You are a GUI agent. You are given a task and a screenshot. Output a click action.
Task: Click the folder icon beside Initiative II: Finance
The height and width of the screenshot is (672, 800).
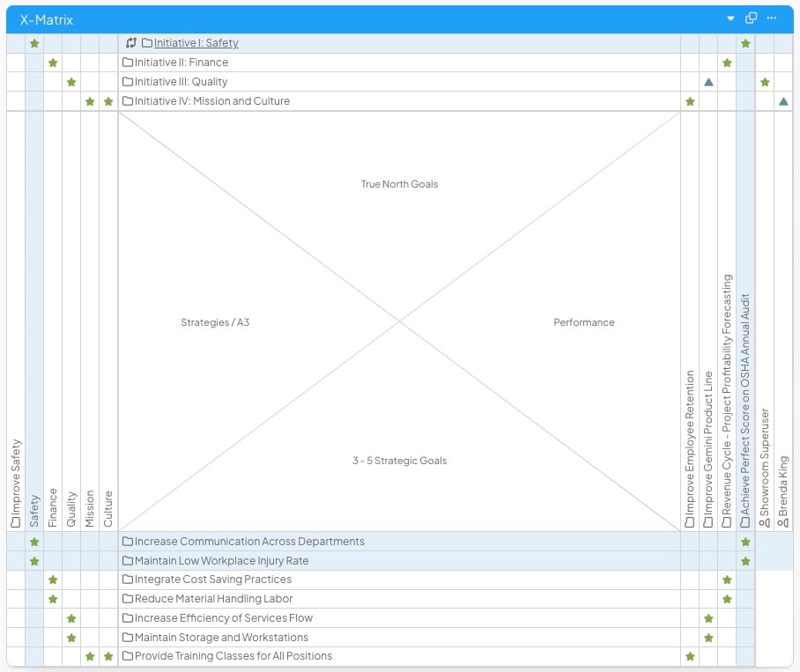click(128, 63)
